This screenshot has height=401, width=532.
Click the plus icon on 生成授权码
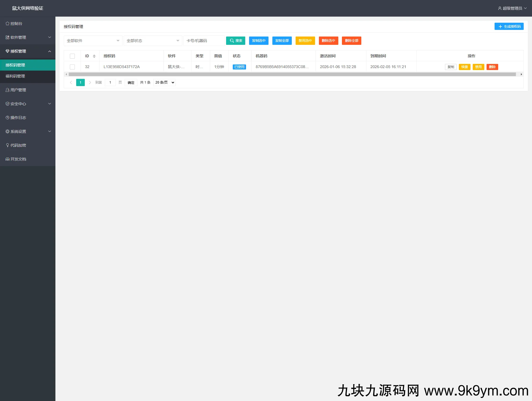tap(500, 27)
